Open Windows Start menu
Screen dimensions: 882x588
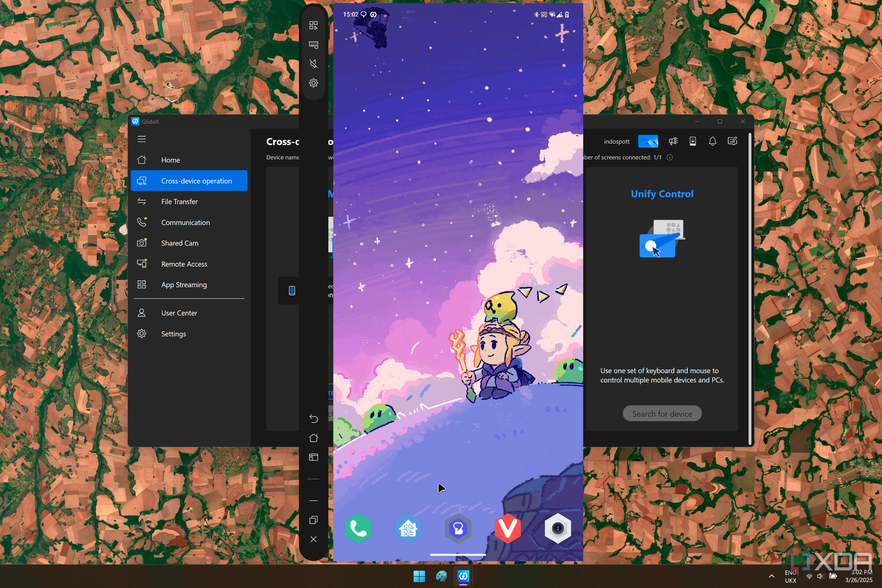pyautogui.click(x=419, y=576)
